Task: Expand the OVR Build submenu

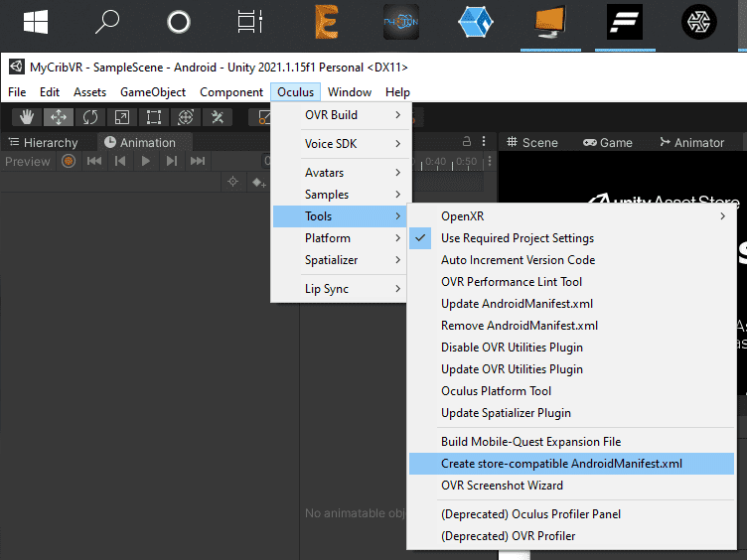Action: (340, 115)
